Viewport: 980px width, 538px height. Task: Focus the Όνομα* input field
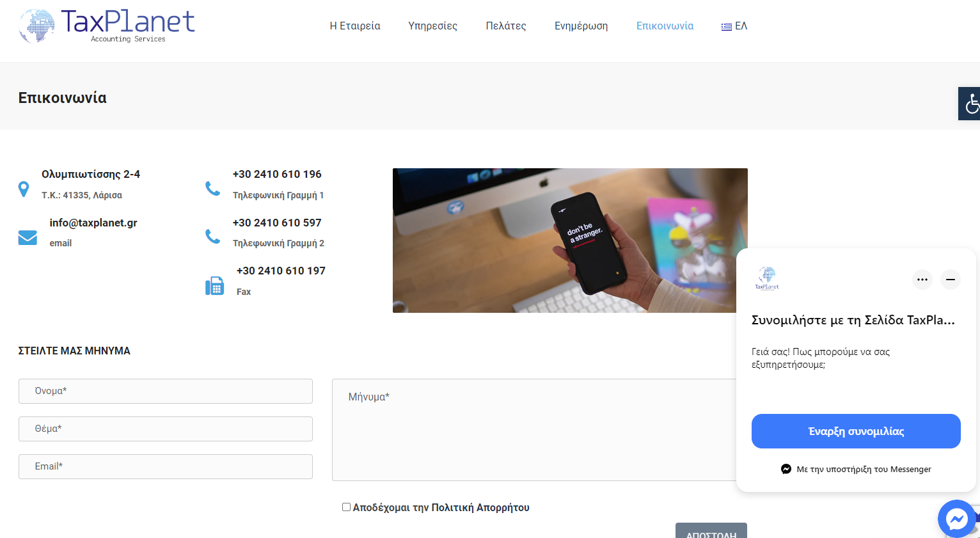coord(166,391)
